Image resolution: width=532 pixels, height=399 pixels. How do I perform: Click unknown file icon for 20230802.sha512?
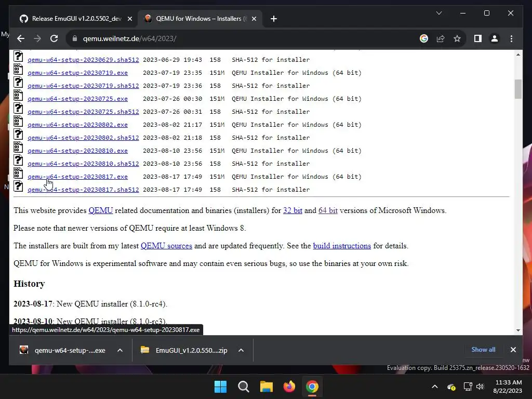pyautogui.click(x=18, y=134)
